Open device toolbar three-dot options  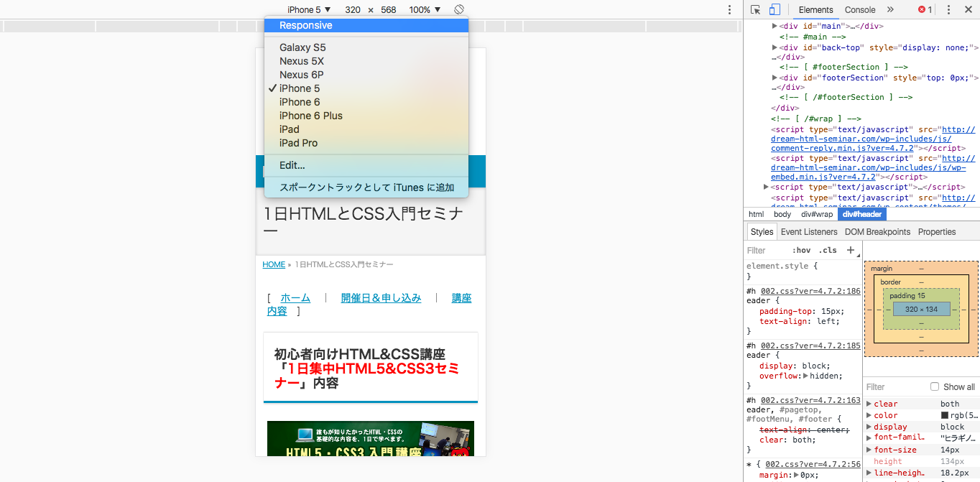pos(729,9)
